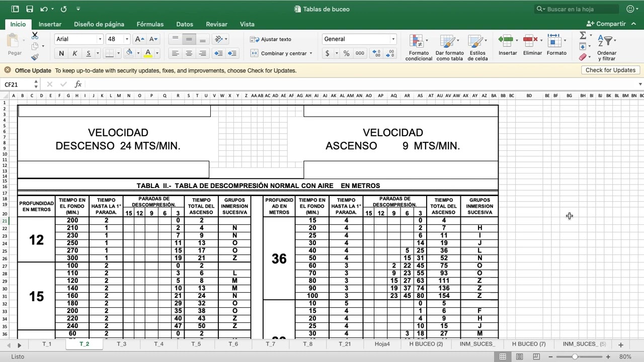Viewport: 644px width, 362px height.
Task: Click the Undo arrow icon
Action: click(x=44, y=9)
